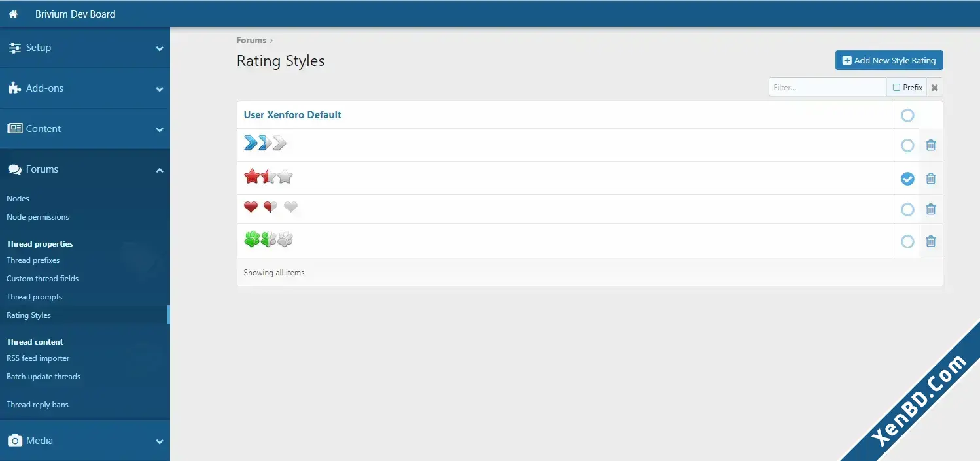Click the Forums breadcrumb link
The height and width of the screenshot is (461, 980).
[x=251, y=40]
